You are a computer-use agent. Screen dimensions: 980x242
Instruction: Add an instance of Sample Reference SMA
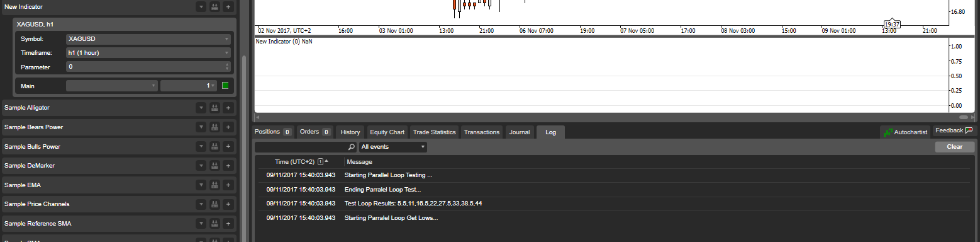[x=228, y=224]
